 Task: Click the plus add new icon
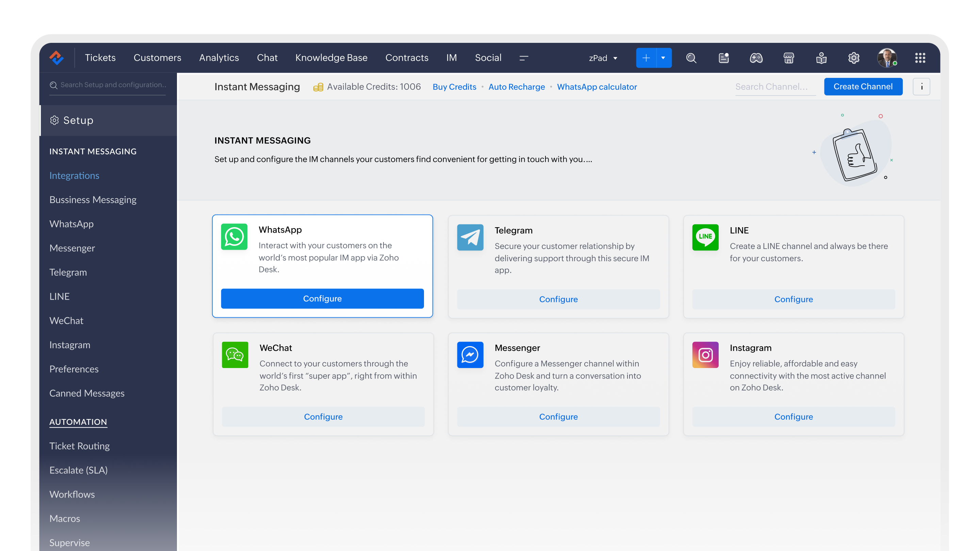coord(646,58)
